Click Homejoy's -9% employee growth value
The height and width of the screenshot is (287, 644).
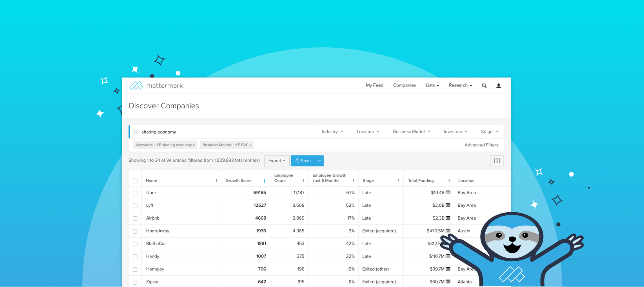[351, 269]
